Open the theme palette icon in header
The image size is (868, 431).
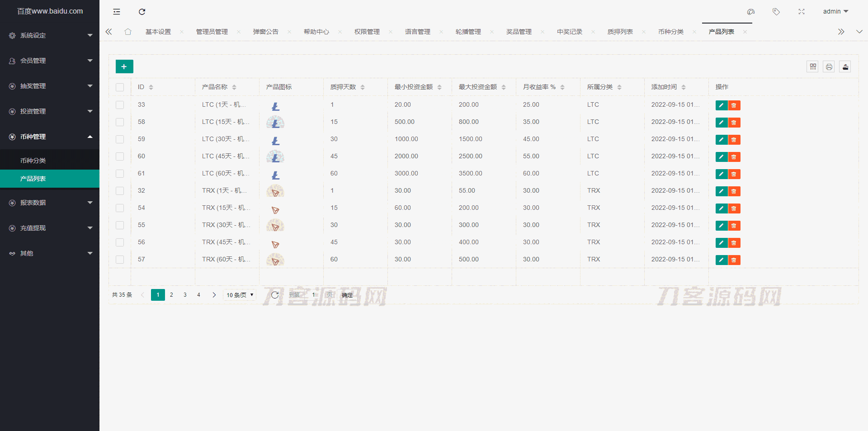pyautogui.click(x=750, y=12)
